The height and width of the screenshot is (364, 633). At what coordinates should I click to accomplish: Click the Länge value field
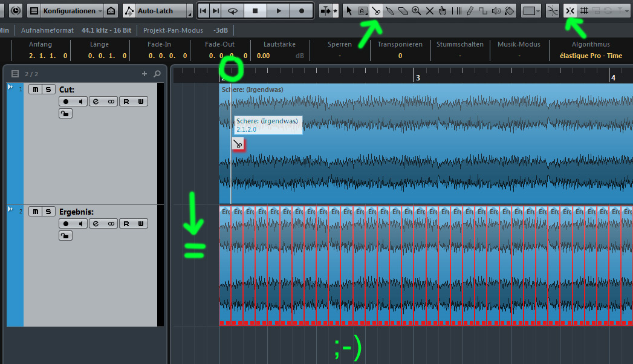pos(108,56)
